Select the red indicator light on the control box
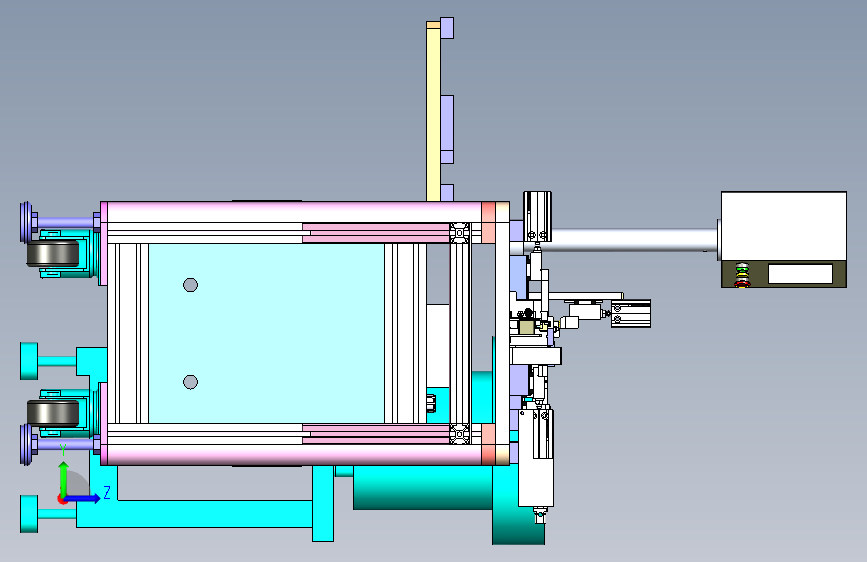Viewport: 867px width, 562px height. point(742,283)
